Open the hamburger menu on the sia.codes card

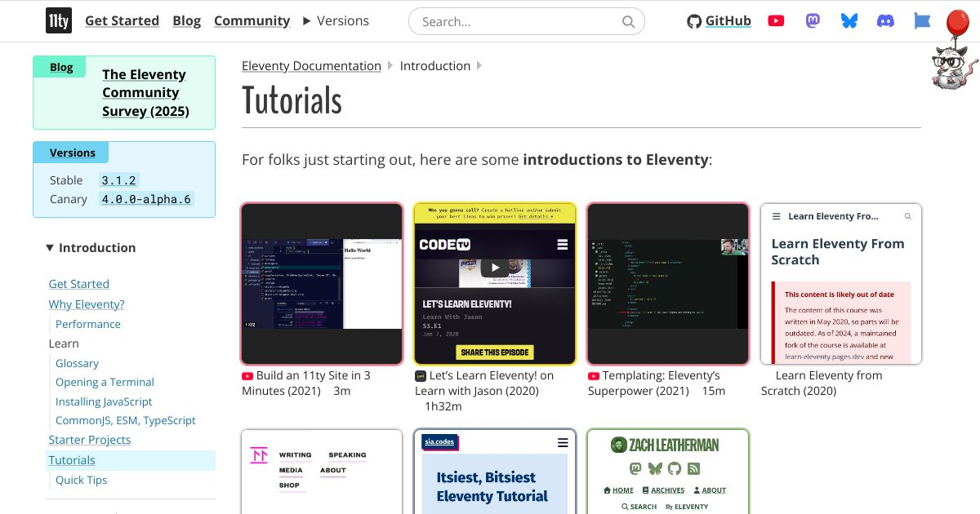click(x=563, y=443)
